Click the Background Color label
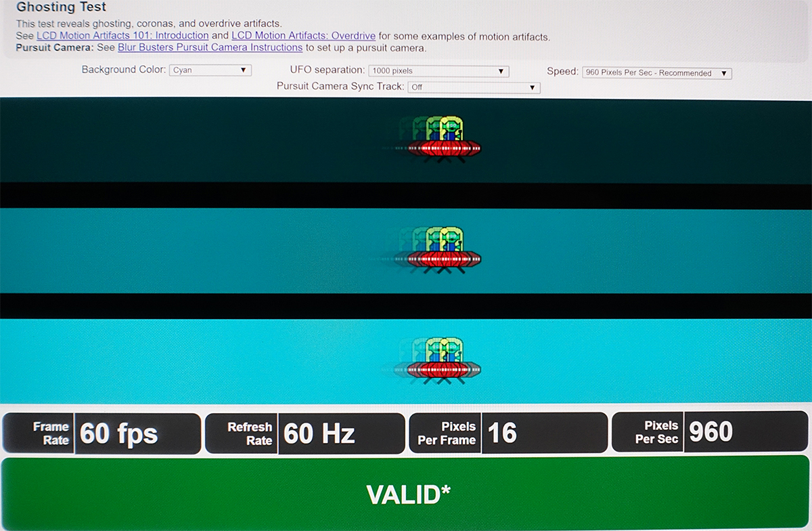 pyautogui.click(x=124, y=70)
